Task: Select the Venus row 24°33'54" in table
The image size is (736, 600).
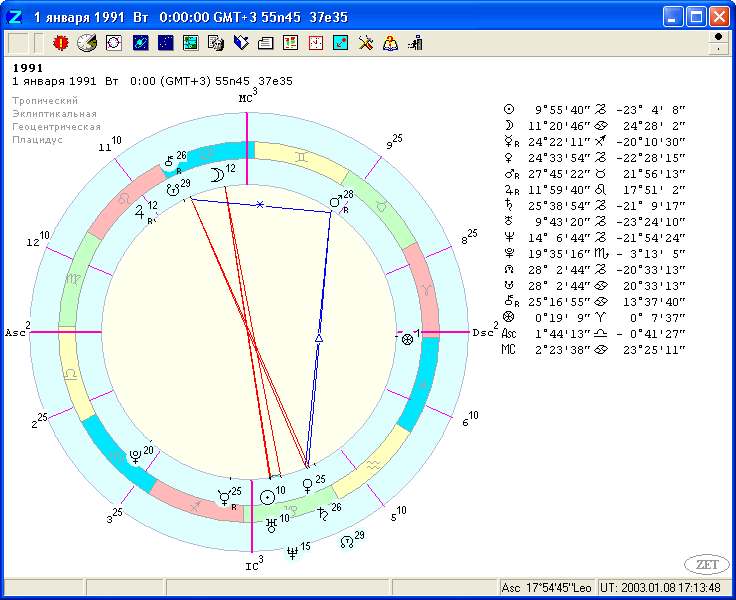Action: click(x=594, y=158)
